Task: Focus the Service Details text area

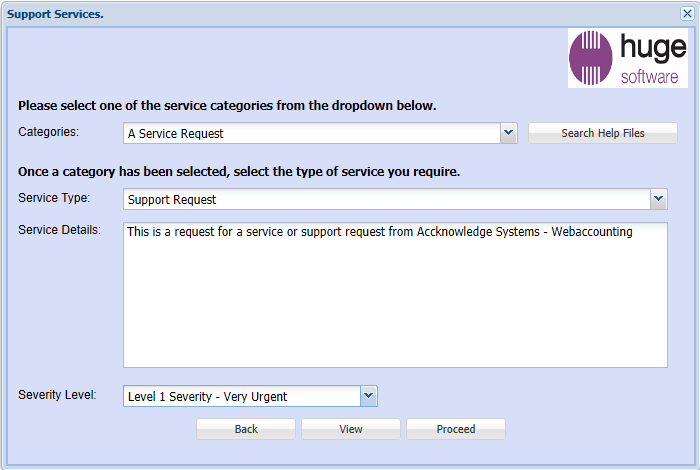Action: click(x=395, y=295)
